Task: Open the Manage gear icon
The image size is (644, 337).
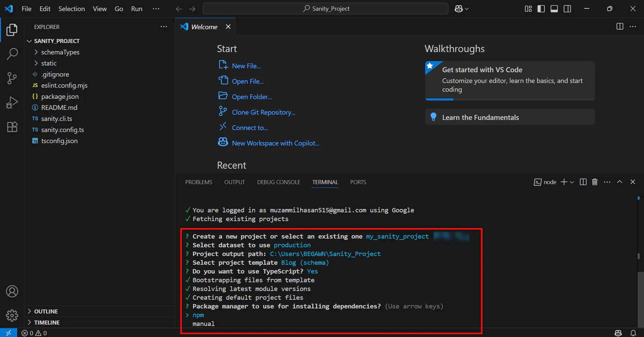Action: pyautogui.click(x=12, y=315)
